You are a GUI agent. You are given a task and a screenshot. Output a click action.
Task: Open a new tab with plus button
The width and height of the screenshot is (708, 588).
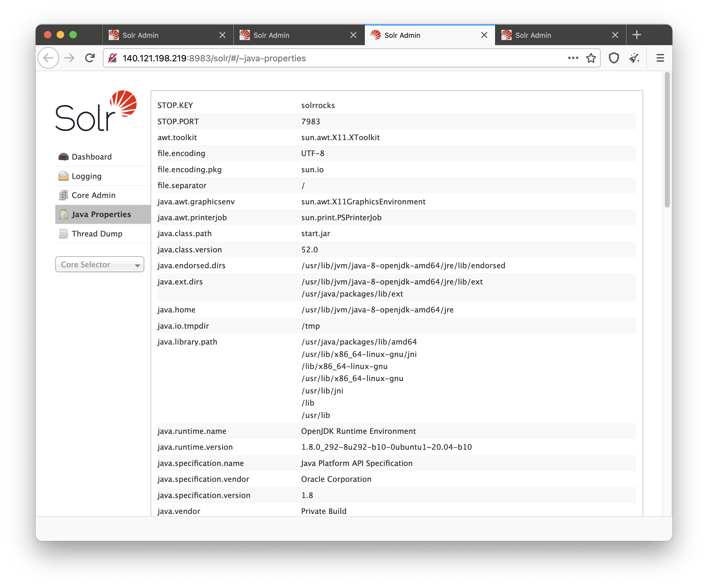(637, 35)
